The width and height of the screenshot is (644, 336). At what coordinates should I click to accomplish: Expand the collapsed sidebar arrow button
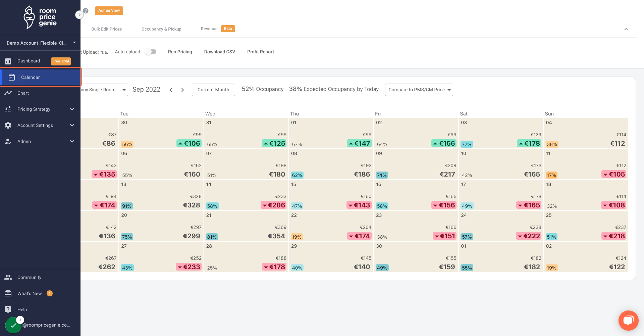coord(79,15)
